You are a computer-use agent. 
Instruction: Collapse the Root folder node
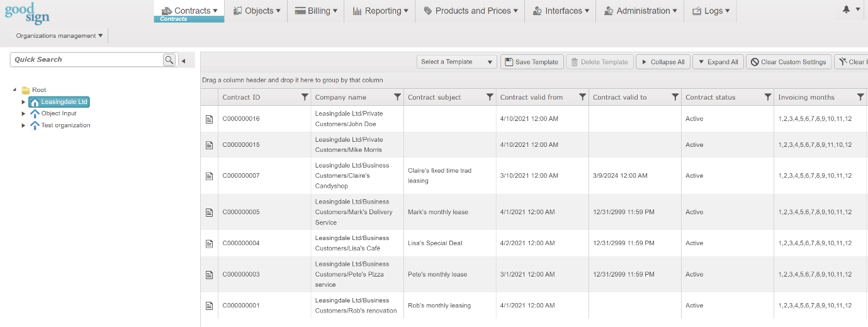pos(14,90)
